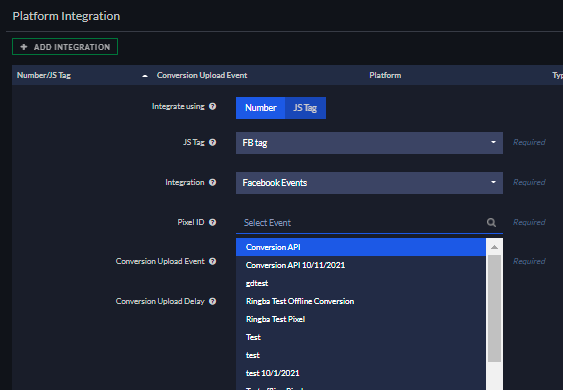Screen dimensions: 563x390
Task: Click sort arrow in Number/JS Tag header
Action: (145, 76)
